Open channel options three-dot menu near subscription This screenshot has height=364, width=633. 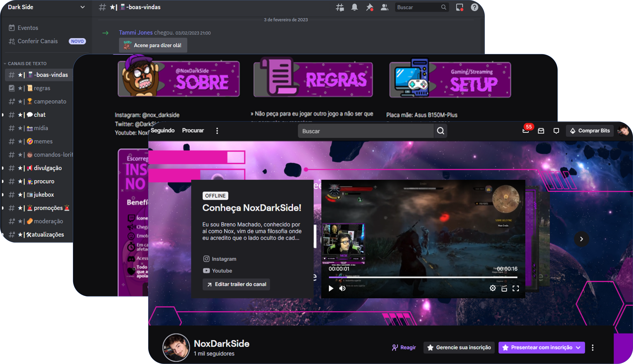pyautogui.click(x=593, y=347)
